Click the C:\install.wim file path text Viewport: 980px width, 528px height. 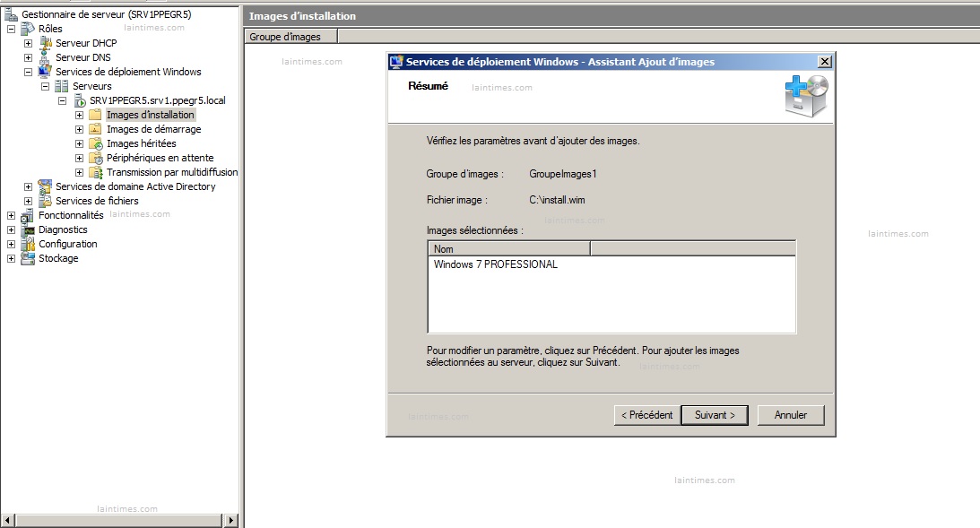[x=557, y=201]
